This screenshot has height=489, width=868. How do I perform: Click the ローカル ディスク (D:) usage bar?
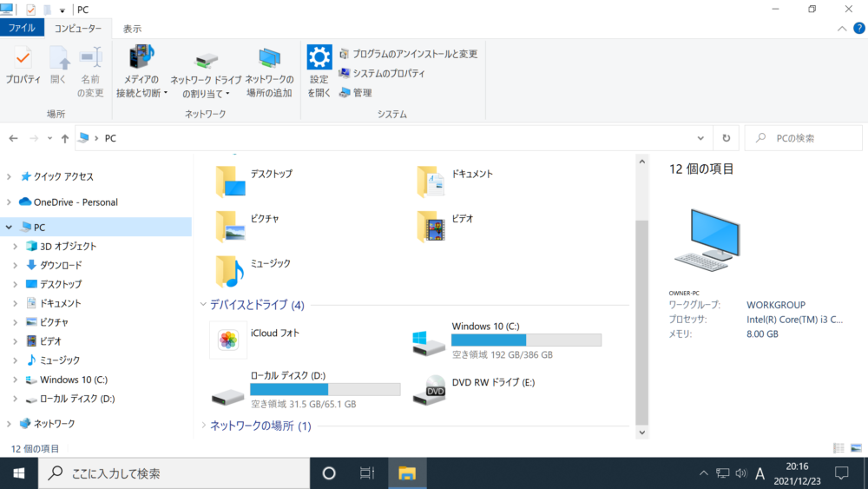coord(325,389)
